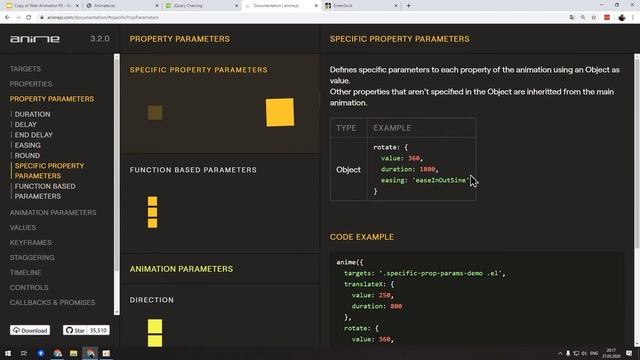
Task: Click the CODE EXAMPLE heading
Action: 362,237
